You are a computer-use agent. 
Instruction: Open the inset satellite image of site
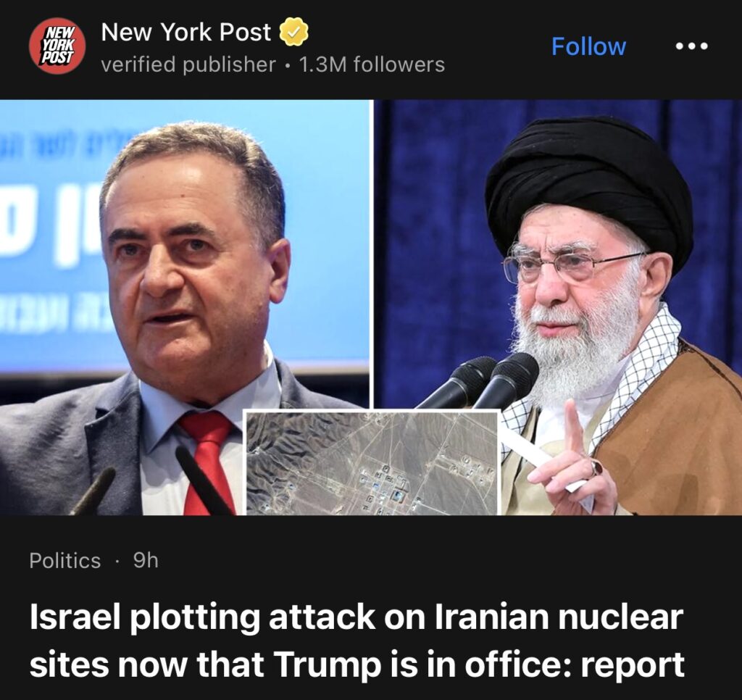coord(372,463)
